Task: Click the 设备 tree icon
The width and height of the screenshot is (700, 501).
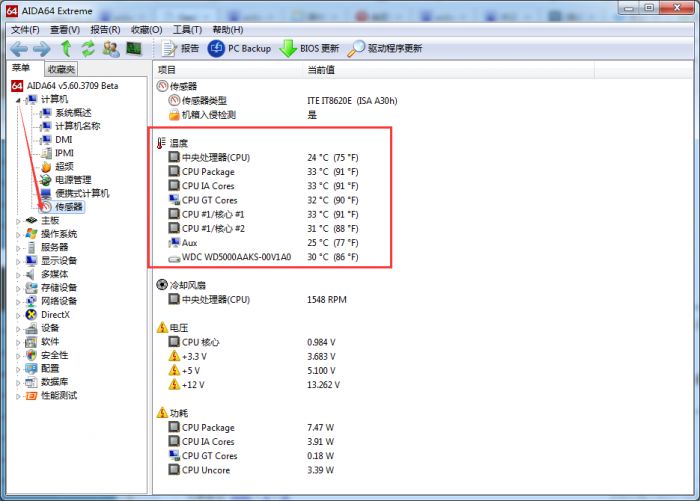Action: point(31,328)
